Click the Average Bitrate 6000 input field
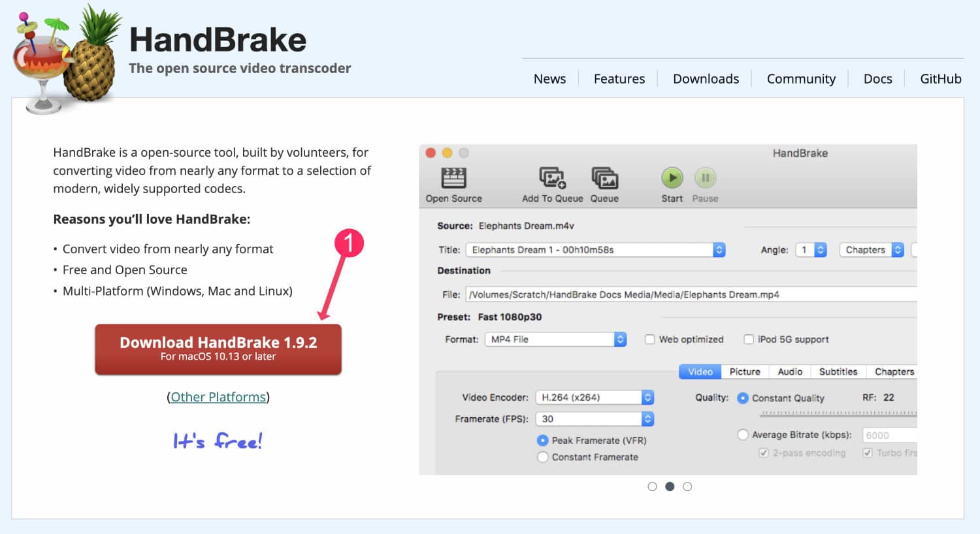The image size is (980, 534). tap(890, 435)
